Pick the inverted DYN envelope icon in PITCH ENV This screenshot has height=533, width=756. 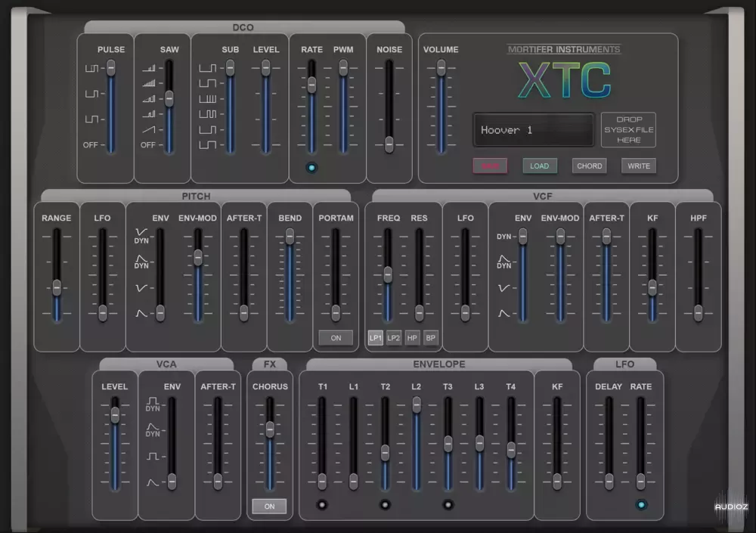141,236
